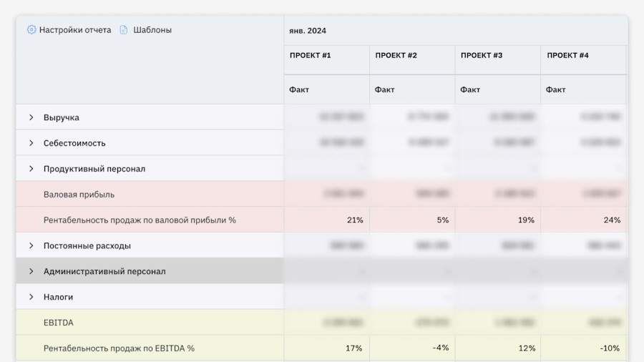This screenshot has height=362, width=644.
Task: Click the 21% gross margin cell
Action: [x=354, y=220]
